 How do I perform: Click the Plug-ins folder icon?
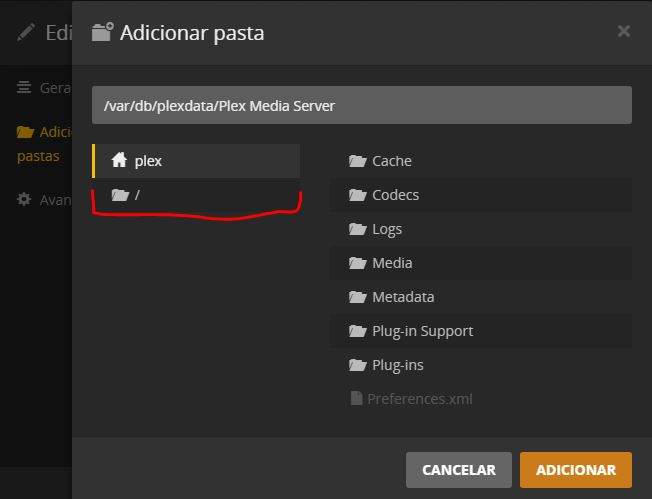point(357,365)
